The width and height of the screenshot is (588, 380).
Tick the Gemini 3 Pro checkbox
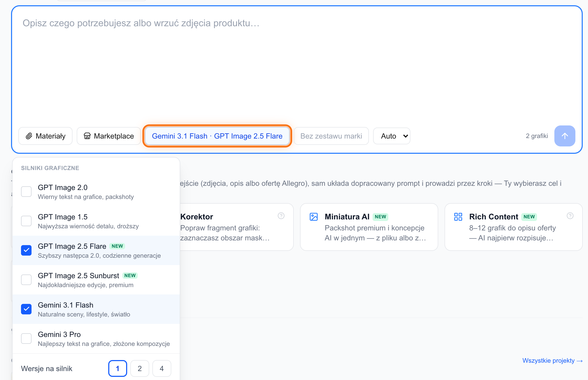26,339
